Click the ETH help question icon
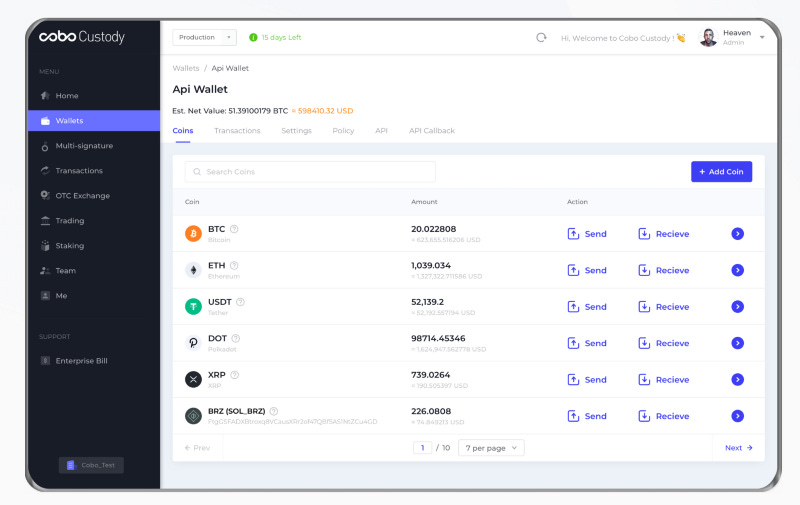 (x=234, y=265)
